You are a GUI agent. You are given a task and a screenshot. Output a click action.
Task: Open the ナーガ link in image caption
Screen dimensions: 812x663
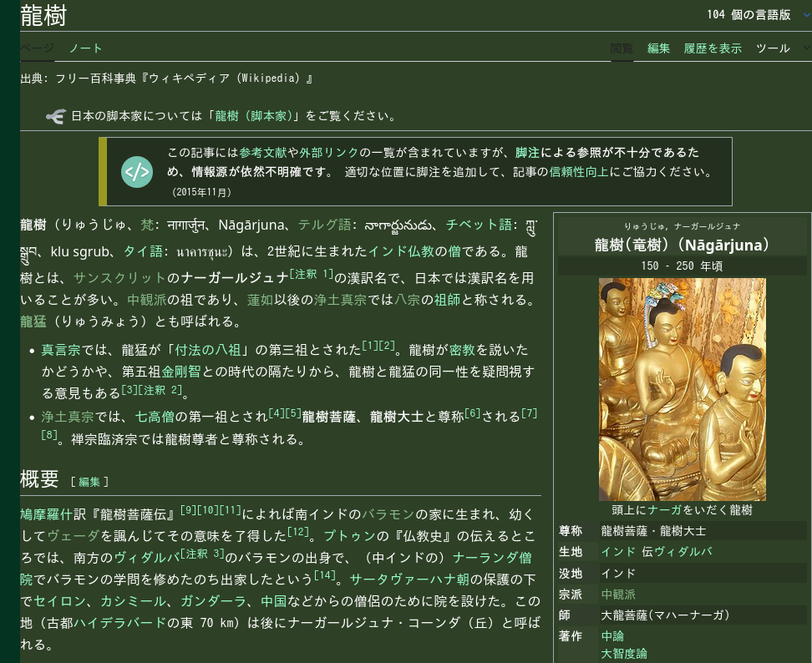coord(664,510)
